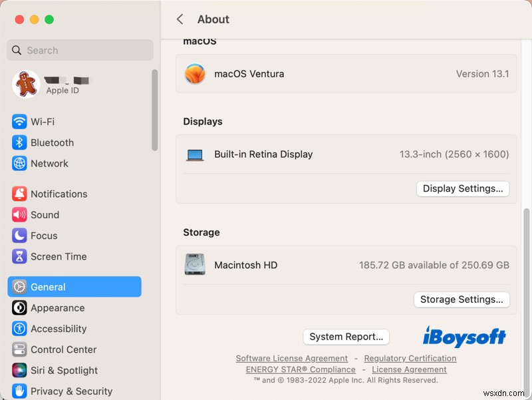The width and height of the screenshot is (532, 400).
Task: Select Control Center sidebar label
Action: point(64,349)
